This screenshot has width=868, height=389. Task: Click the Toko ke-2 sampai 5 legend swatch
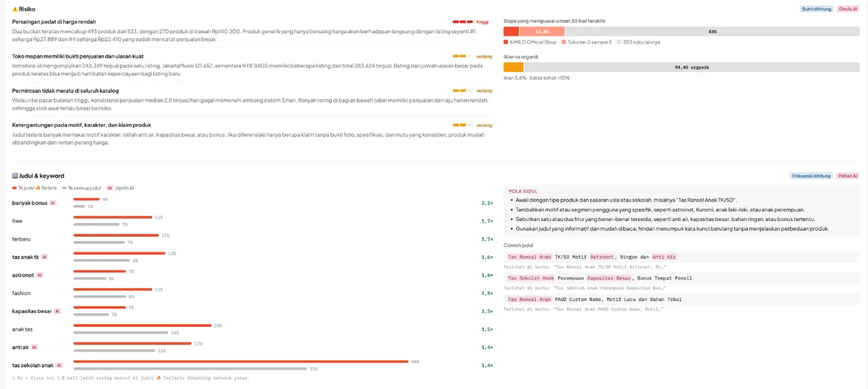(564, 42)
